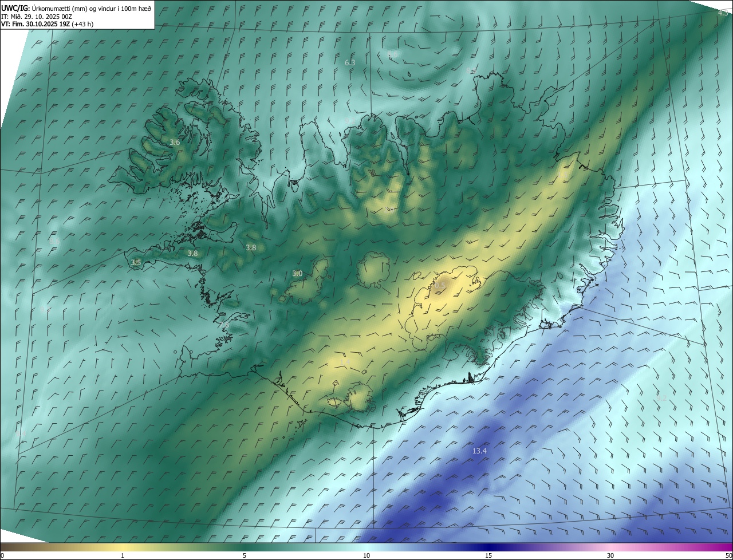The width and height of the screenshot is (733, 560).
Task: Click the 50 tick on the color scale
Action: (728, 555)
